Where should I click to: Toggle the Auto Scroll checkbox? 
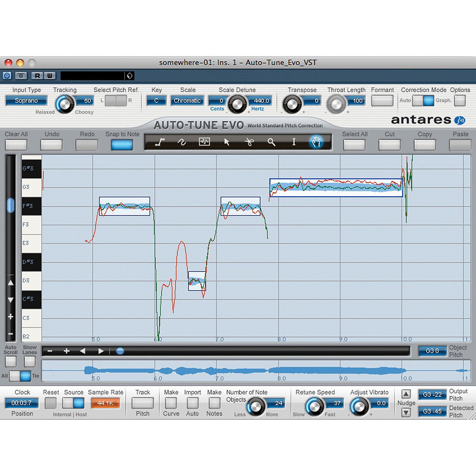click(x=11, y=362)
